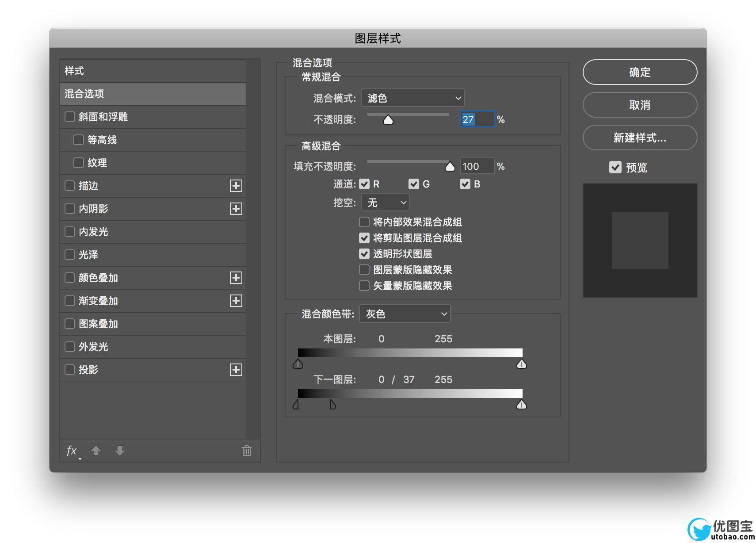
Task: Select the 内发光 row label
Action: click(93, 232)
